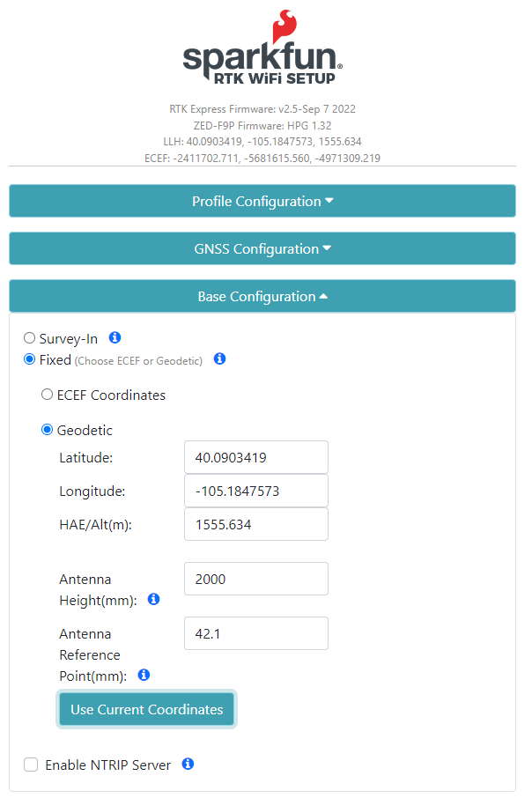Select the Survey-In radio button

point(29,338)
